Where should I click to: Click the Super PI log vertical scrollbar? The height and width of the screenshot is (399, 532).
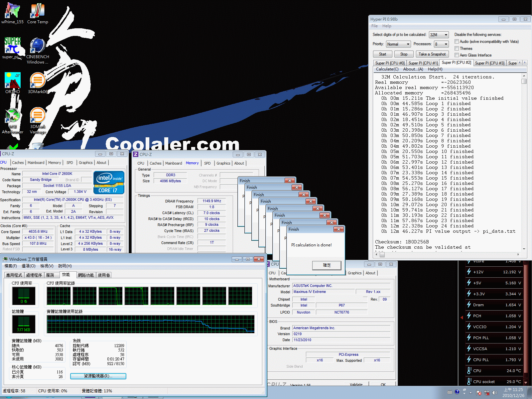524,162
